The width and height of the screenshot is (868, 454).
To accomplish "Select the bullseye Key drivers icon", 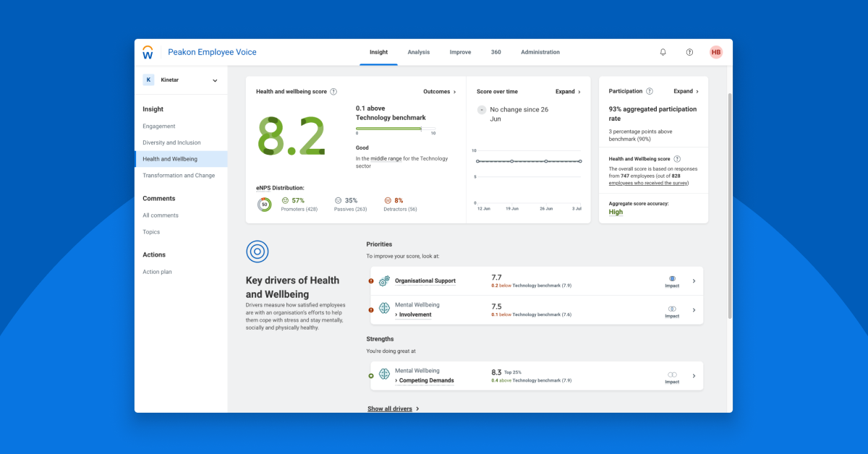I will (257, 252).
